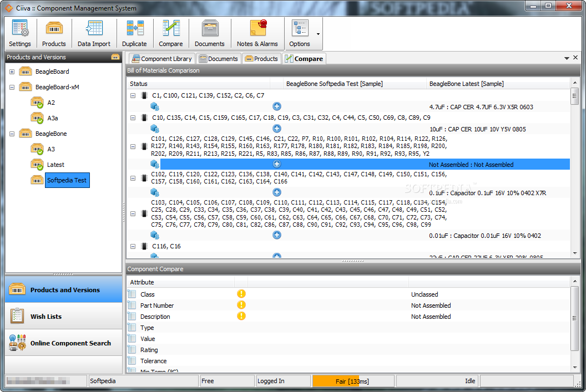This screenshot has height=392, width=586.
Task: Click the Options dropdown arrow
Action: coord(318,34)
